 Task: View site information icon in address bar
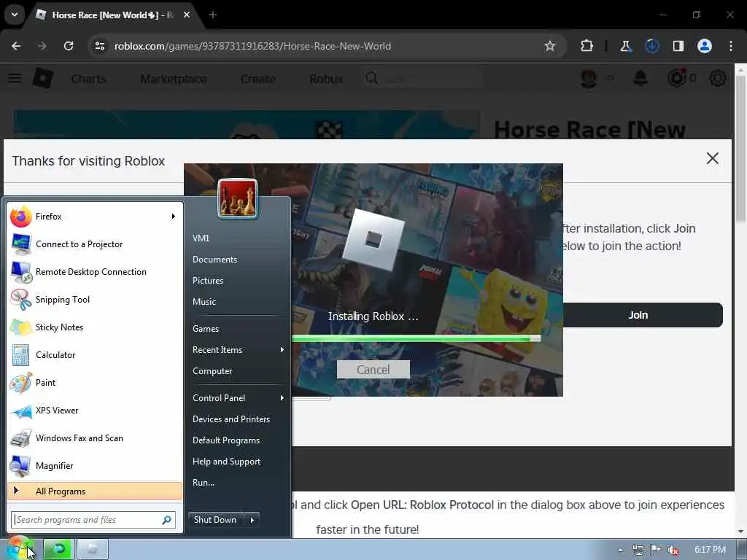(99, 46)
